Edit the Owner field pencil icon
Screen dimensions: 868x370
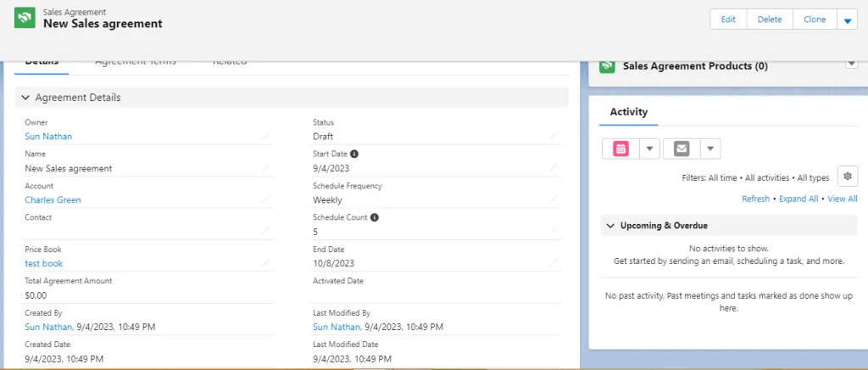[265, 136]
